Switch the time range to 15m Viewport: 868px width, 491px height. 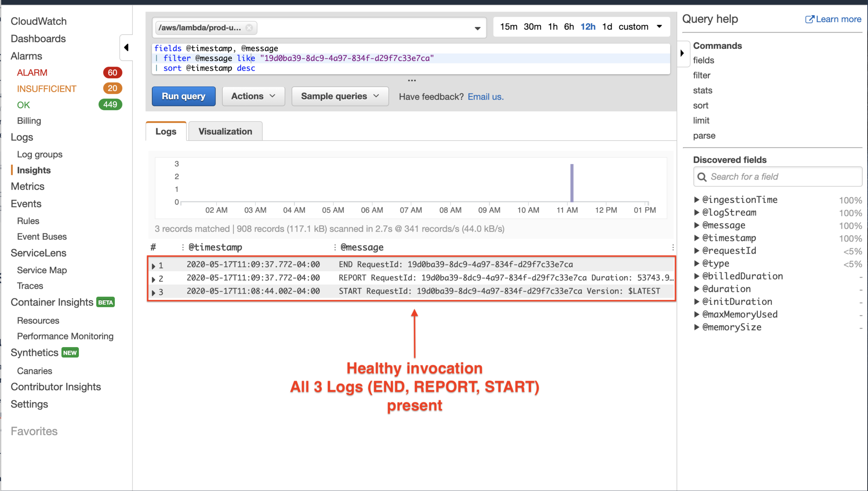[509, 27]
